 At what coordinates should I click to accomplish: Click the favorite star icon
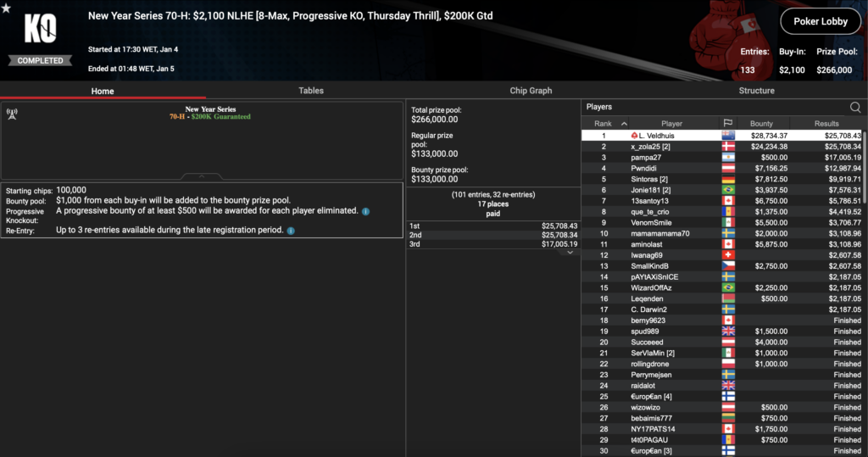(6, 9)
